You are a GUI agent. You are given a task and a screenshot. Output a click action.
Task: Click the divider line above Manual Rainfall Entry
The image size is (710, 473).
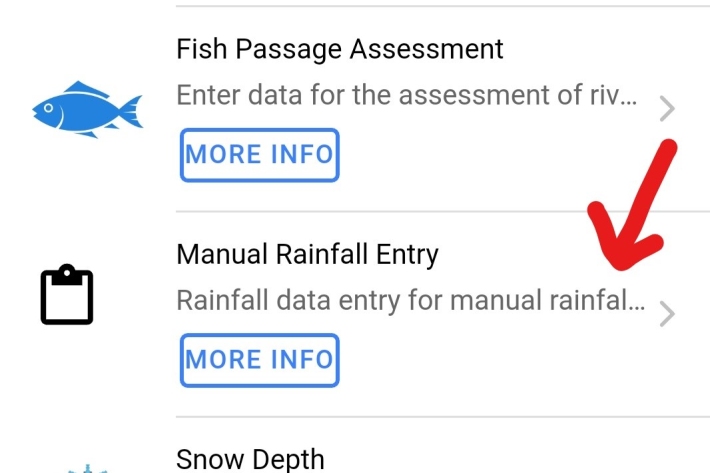click(442, 212)
